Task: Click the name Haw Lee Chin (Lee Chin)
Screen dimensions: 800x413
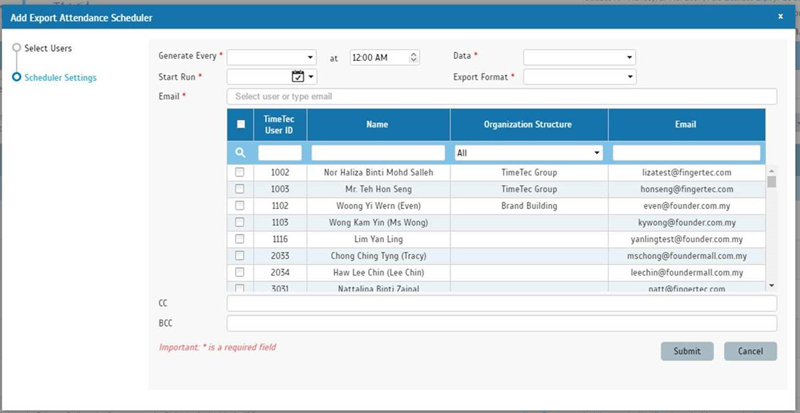Action: pyautogui.click(x=379, y=272)
